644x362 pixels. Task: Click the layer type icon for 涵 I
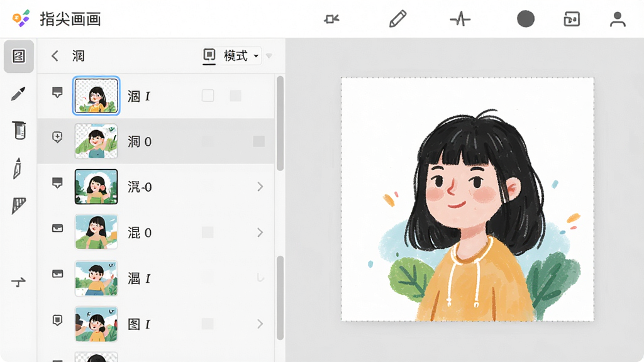(57, 92)
